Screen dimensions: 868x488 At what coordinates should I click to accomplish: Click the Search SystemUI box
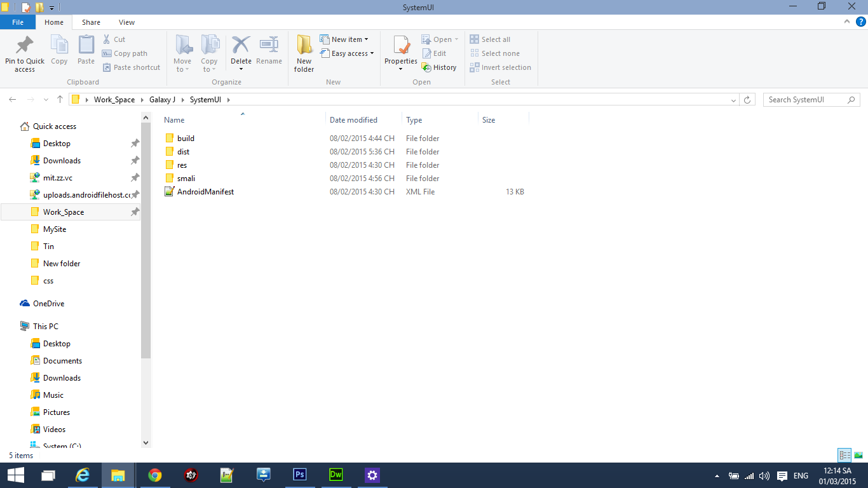point(811,100)
